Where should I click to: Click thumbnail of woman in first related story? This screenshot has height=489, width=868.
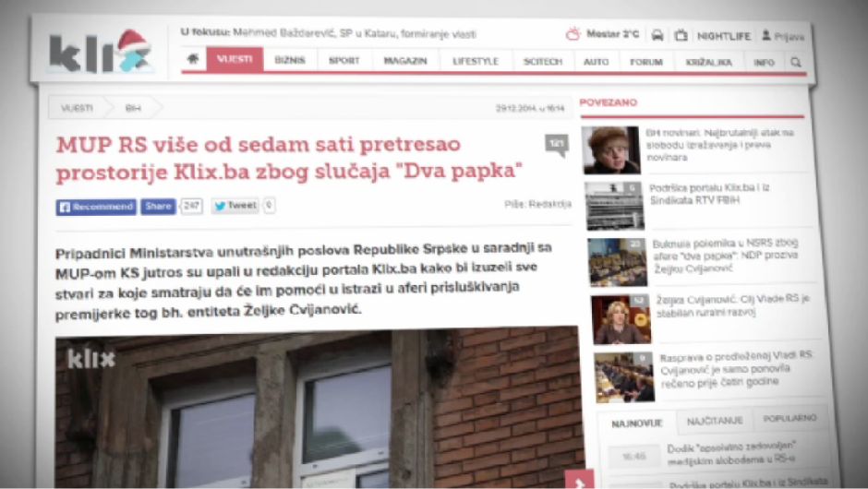pos(610,150)
